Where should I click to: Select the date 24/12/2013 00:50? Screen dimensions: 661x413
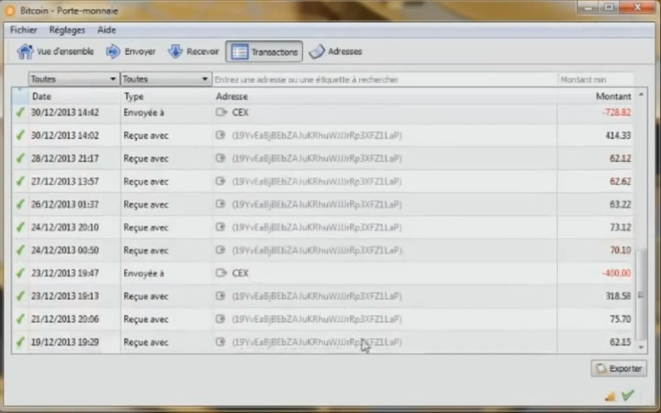pyautogui.click(x=65, y=250)
